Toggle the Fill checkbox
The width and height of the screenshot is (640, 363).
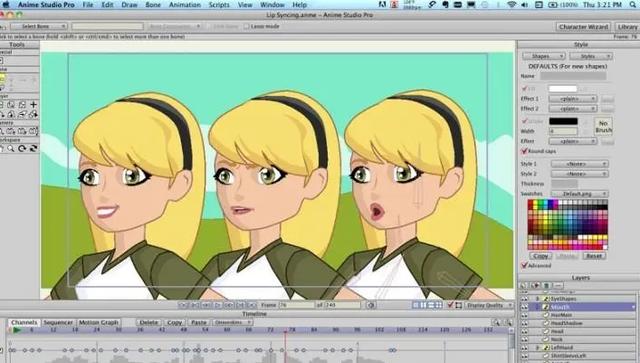524,88
